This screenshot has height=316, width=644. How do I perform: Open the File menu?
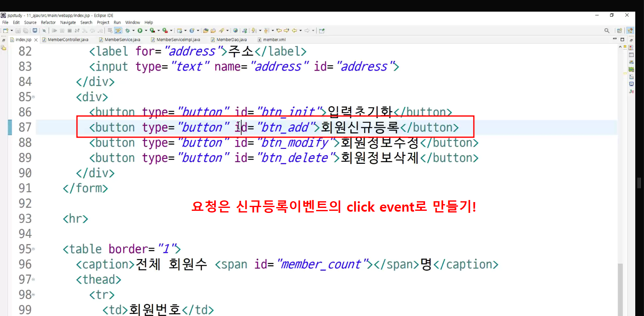pyautogui.click(x=5, y=22)
